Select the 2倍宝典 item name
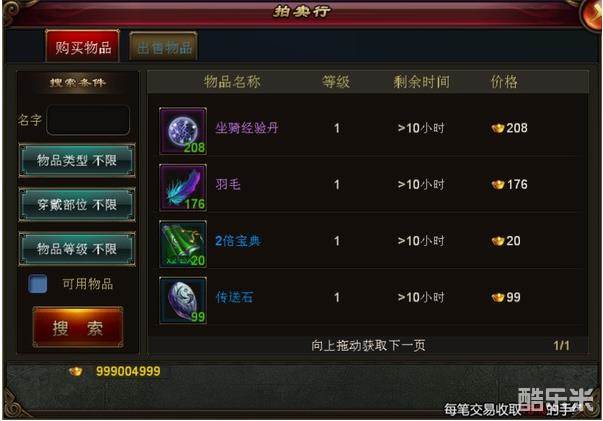 pos(238,241)
